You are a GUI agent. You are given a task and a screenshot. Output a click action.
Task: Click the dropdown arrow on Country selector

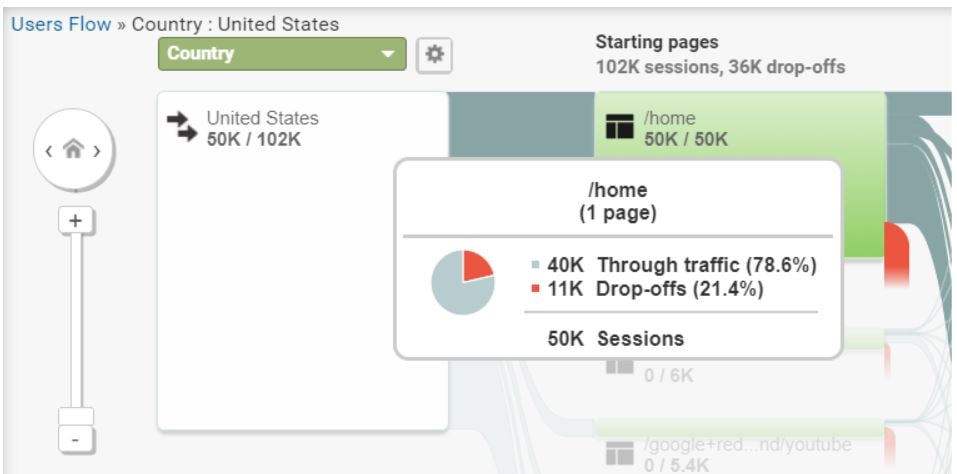point(387,54)
